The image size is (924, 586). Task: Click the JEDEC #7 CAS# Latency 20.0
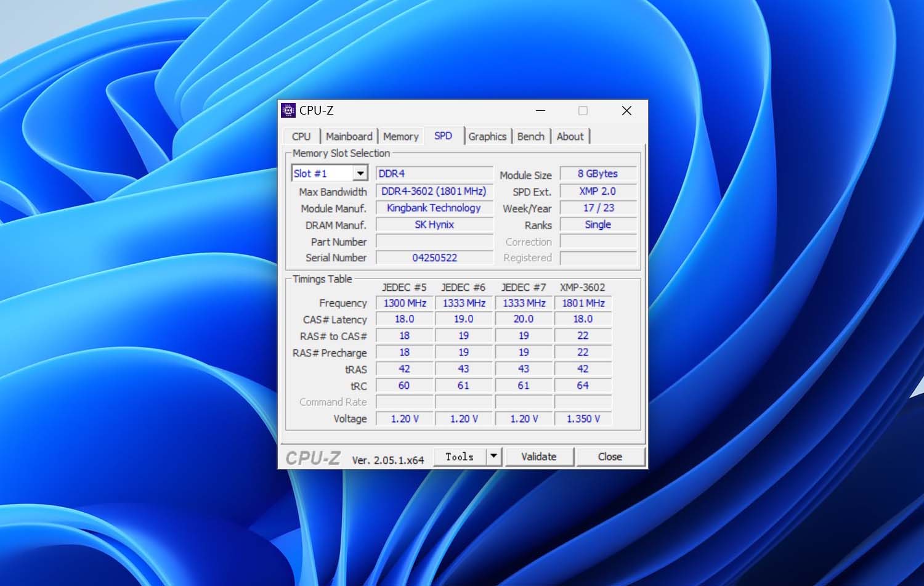[524, 319]
